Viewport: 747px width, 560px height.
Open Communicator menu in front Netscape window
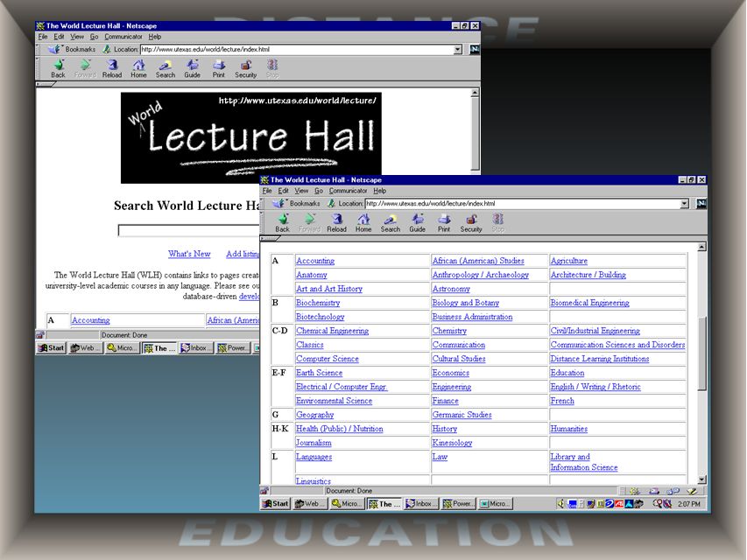(x=349, y=191)
